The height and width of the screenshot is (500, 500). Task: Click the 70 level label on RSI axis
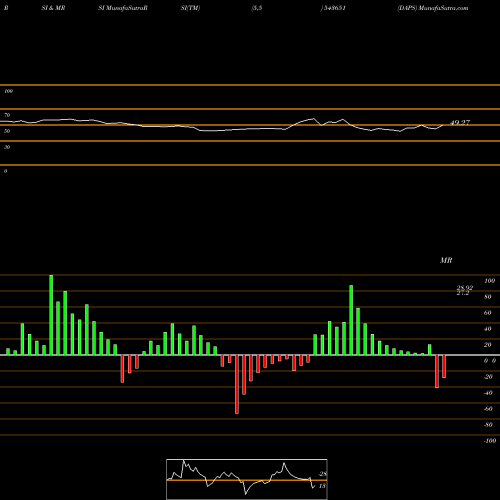pos(7,115)
